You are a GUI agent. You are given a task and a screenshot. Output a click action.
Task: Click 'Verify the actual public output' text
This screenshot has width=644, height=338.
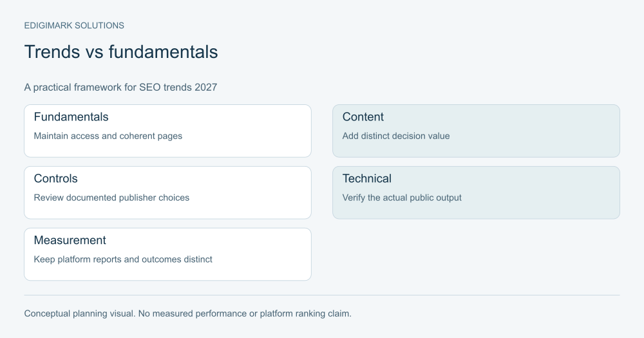pyautogui.click(x=402, y=198)
